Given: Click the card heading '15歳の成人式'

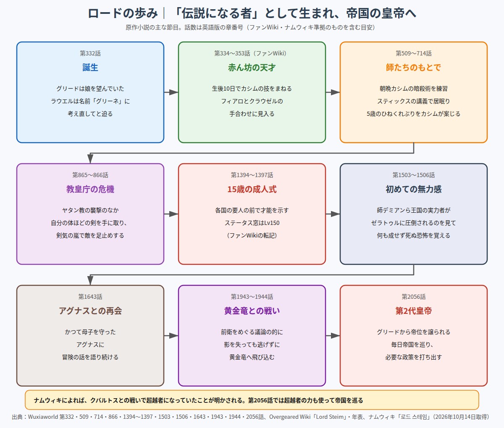Looking at the screenshot, I should [x=252, y=189].
